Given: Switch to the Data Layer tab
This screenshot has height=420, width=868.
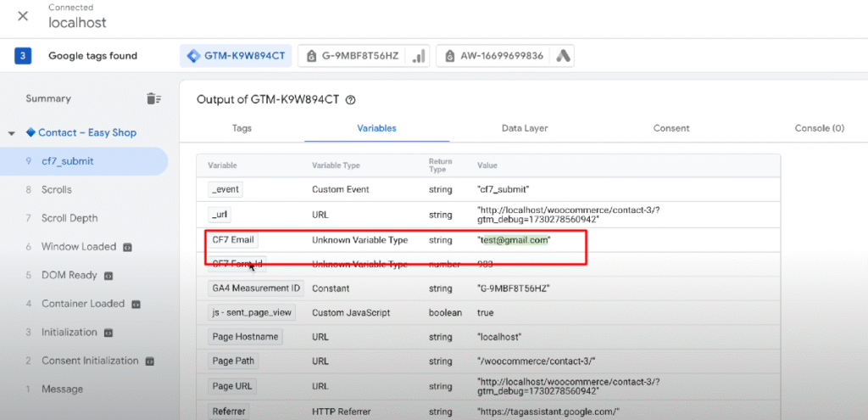Looking at the screenshot, I should (x=525, y=128).
